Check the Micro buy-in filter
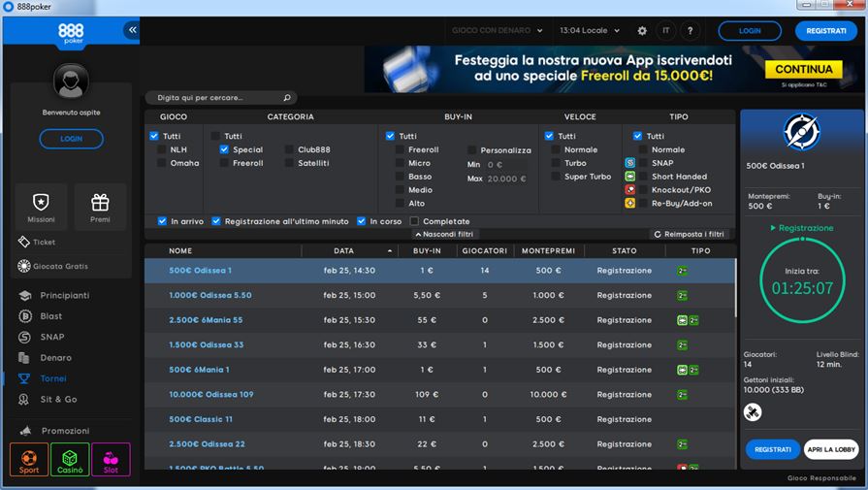The height and width of the screenshot is (490, 868). click(x=400, y=163)
